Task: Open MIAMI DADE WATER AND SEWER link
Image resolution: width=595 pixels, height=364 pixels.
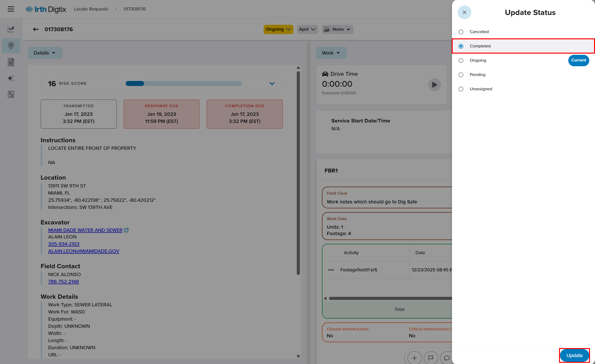Action: [85, 230]
